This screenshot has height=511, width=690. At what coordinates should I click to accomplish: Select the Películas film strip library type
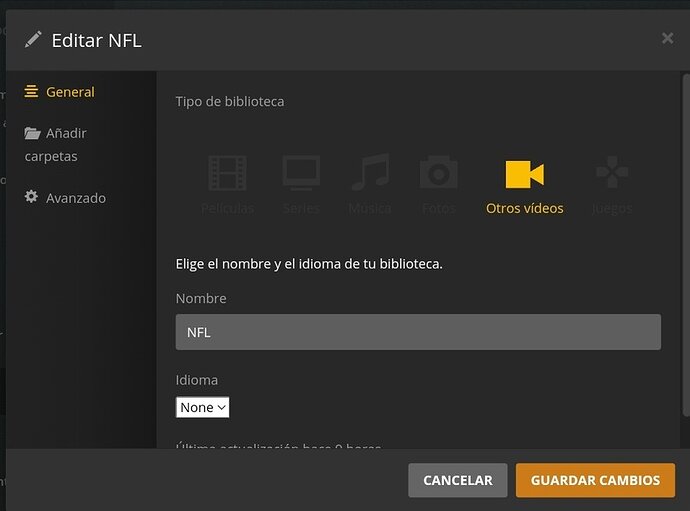click(x=227, y=185)
